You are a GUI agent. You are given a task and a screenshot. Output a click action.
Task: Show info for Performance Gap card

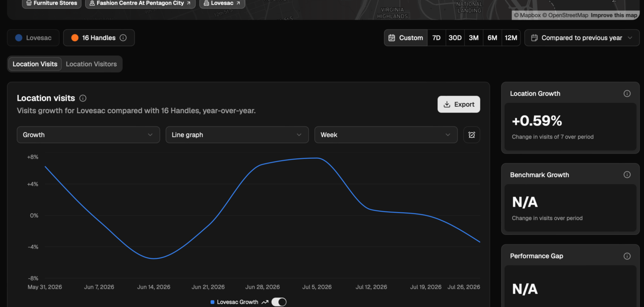point(627,256)
